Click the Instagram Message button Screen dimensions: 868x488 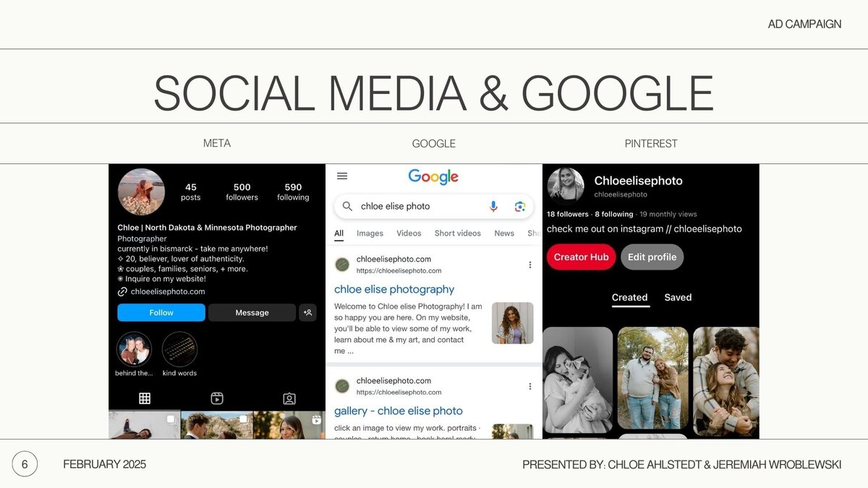tap(252, 312)
